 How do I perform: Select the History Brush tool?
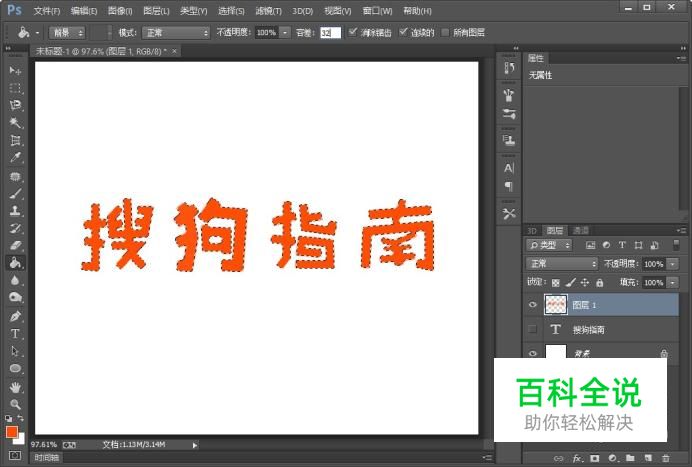pyautogui.click(x=15, y=228)
